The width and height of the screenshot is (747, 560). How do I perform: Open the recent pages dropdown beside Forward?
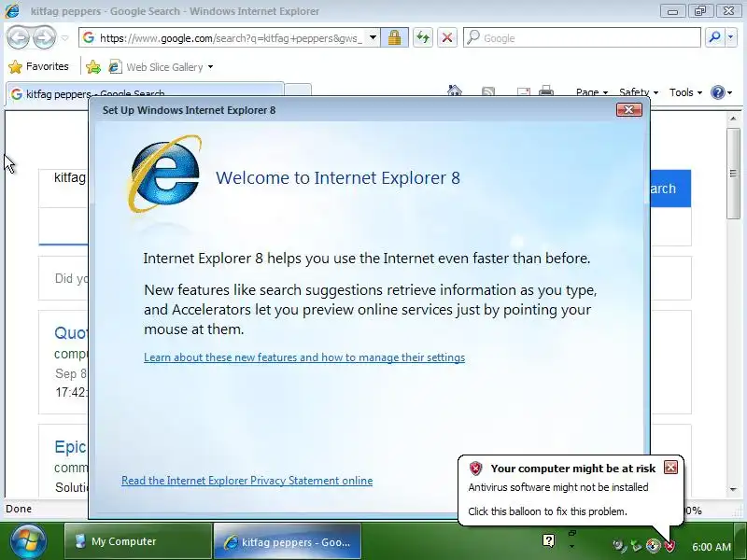coord(65,38)
